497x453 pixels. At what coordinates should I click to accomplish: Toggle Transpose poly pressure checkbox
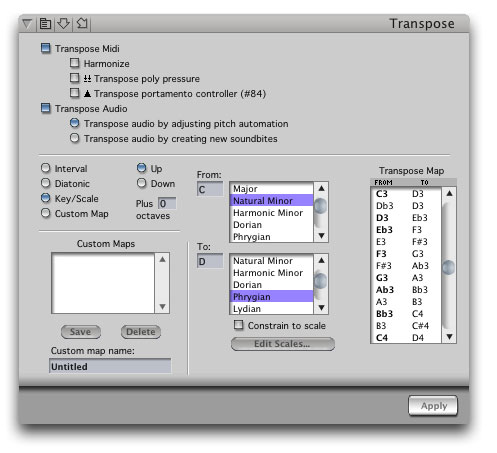pos(75,78)
